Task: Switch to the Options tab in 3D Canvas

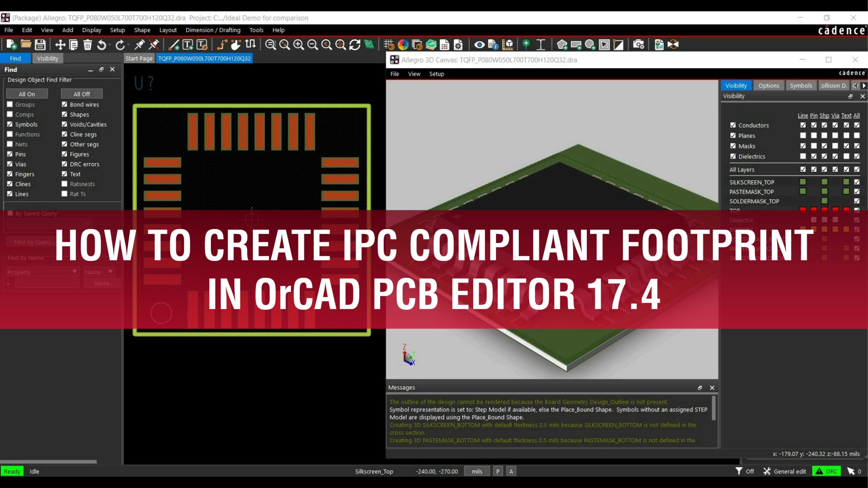Action: 769,85
